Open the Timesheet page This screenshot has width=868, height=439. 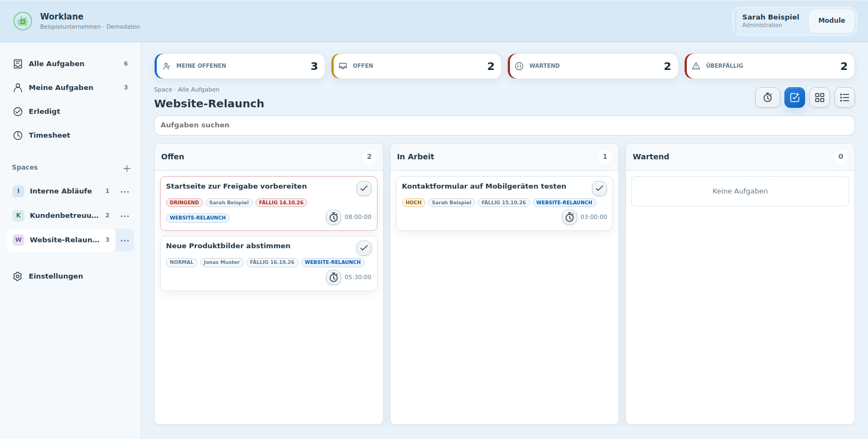(x=71, y=135)
